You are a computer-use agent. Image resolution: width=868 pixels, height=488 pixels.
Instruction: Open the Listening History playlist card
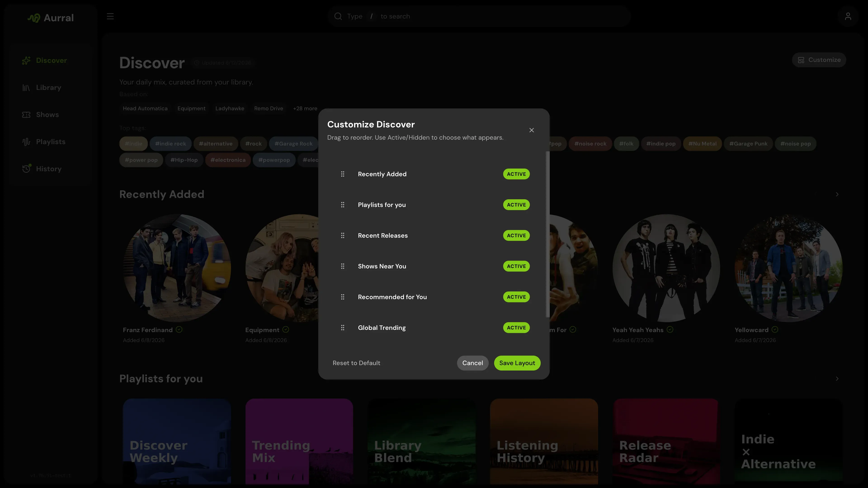[544, 441]
